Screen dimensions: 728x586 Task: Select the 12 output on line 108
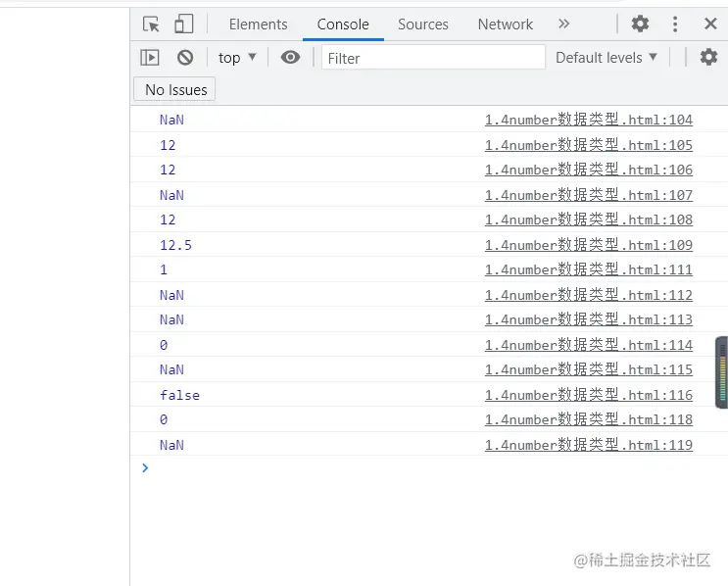pyautogui.click(x=168, y=220)
